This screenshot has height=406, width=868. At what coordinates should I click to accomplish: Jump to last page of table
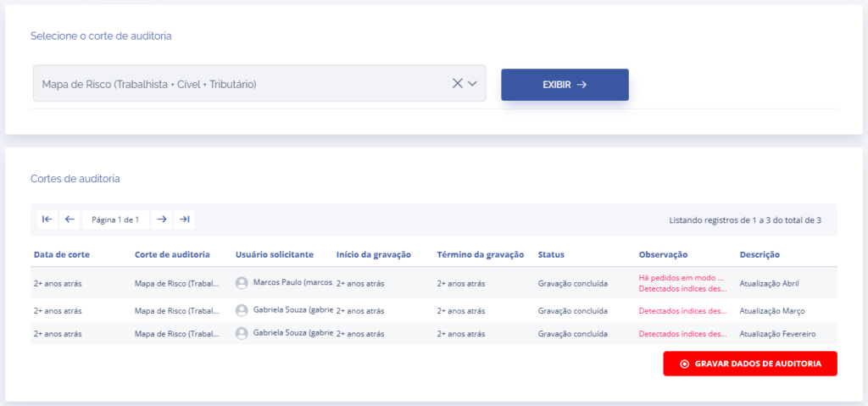point(185,220)
